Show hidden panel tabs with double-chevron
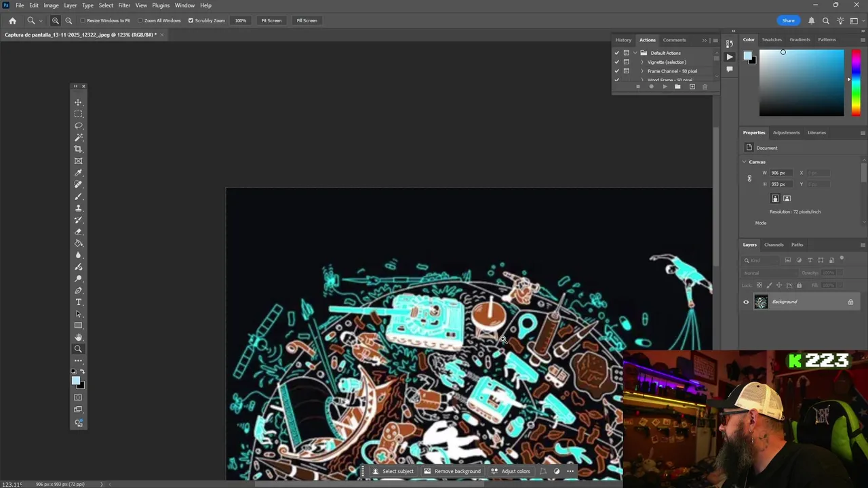Viewport: 868px width, 488px height. (x=704, y=40)
